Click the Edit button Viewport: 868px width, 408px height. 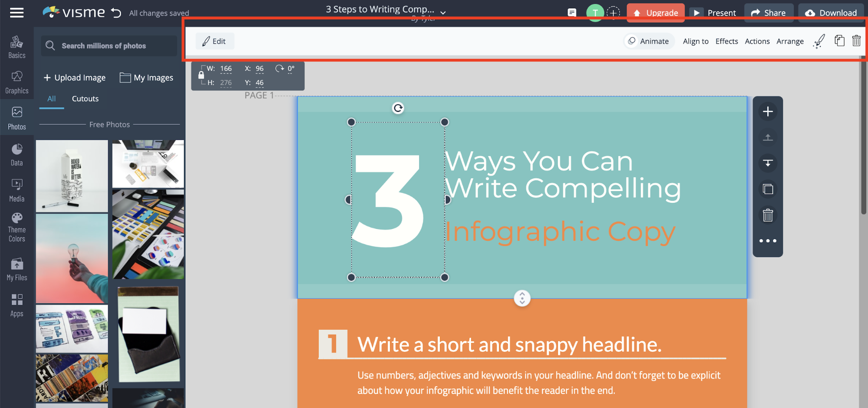click(215, 41)
